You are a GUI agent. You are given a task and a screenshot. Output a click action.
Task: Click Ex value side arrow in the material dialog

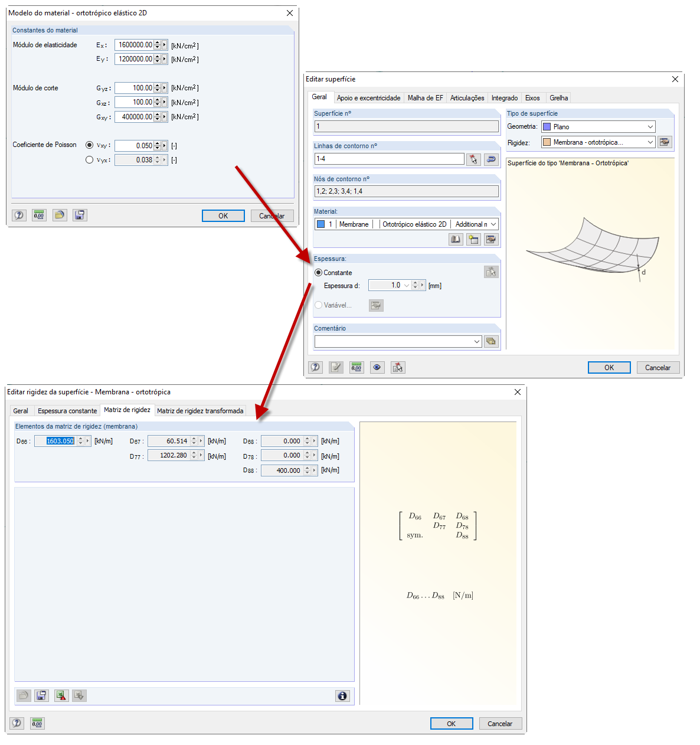coord(165,45)
